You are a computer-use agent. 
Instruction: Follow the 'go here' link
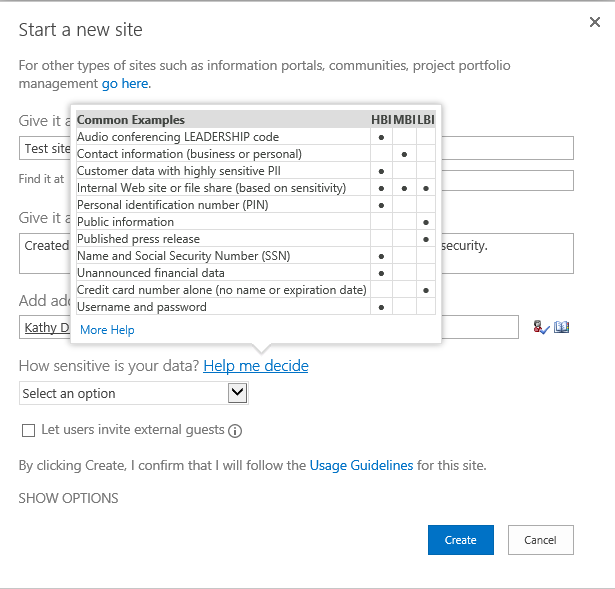125,84
